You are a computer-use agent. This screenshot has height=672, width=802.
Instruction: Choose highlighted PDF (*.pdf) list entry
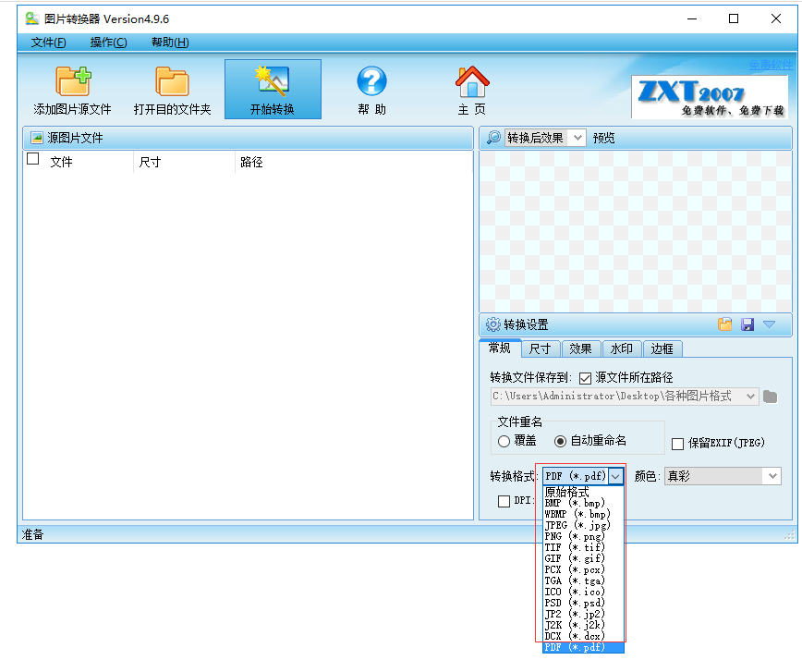coord(583,647)
